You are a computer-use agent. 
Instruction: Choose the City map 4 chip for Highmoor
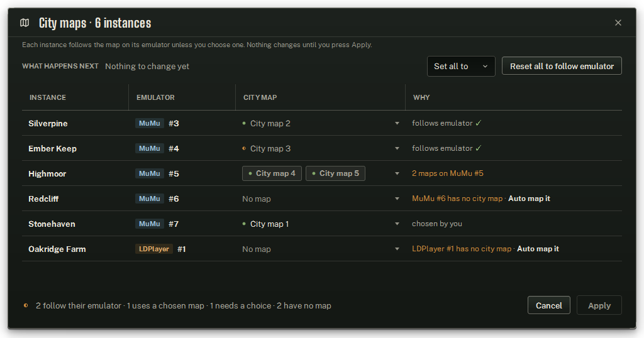pos(272,173)
